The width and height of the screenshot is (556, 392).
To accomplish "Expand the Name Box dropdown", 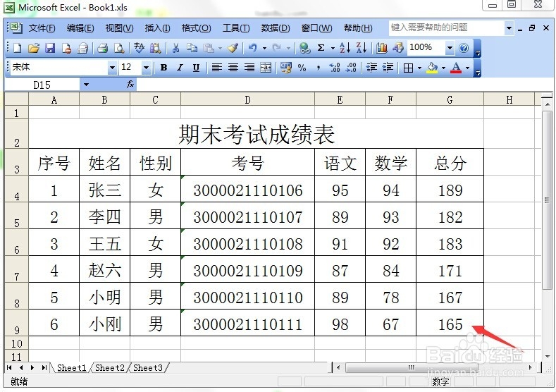I will [86, 85].
